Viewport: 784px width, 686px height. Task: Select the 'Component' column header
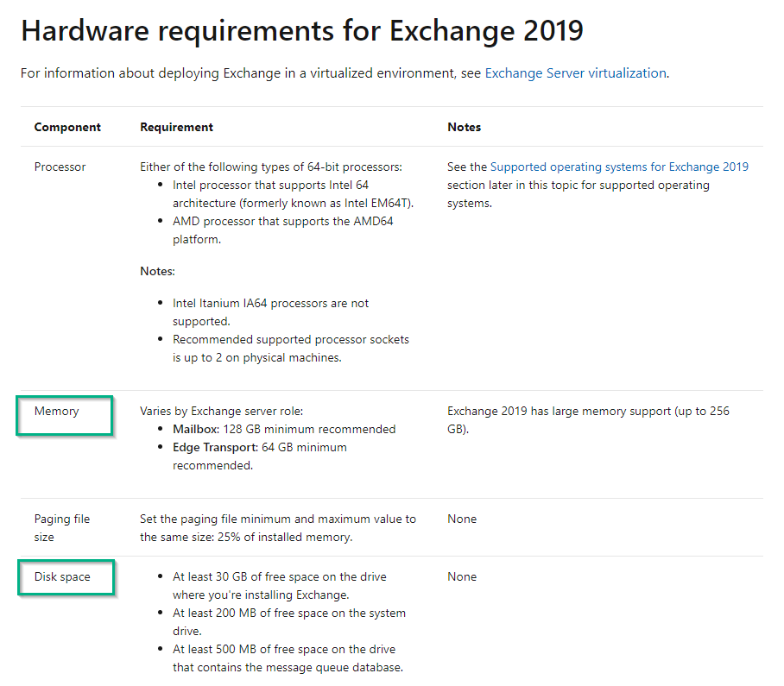[x=67, y=128]
